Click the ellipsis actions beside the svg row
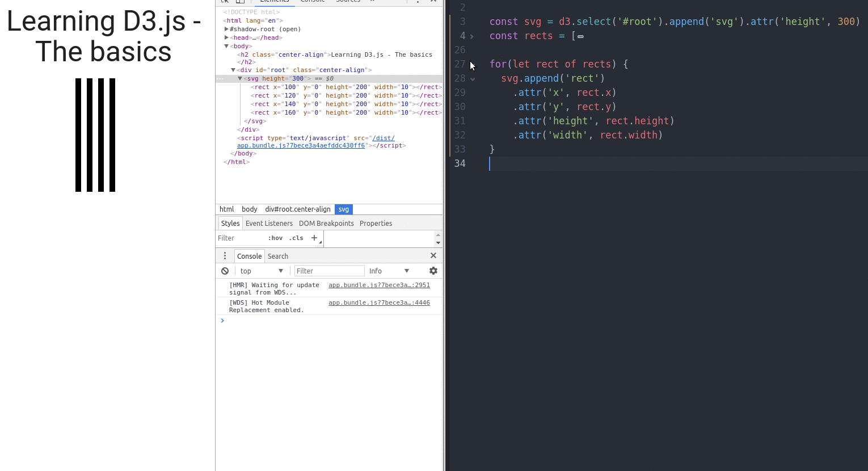 [x=220, y=79]
